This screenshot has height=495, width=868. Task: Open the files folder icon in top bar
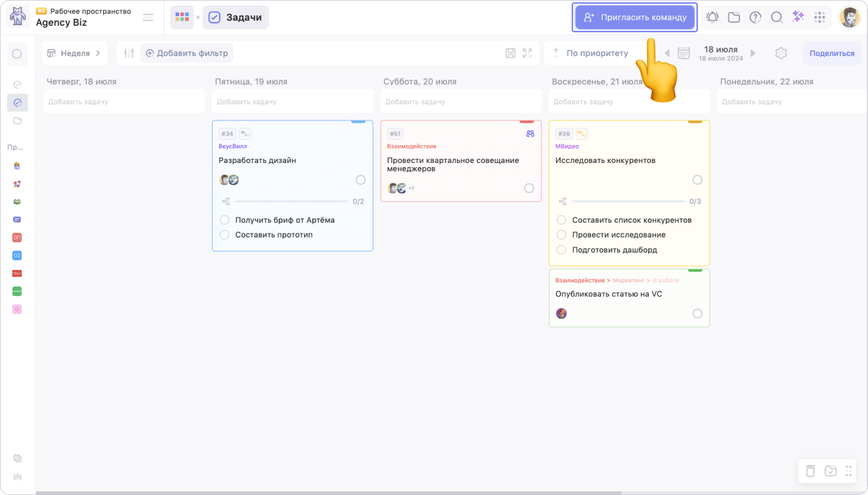point(734,17)
